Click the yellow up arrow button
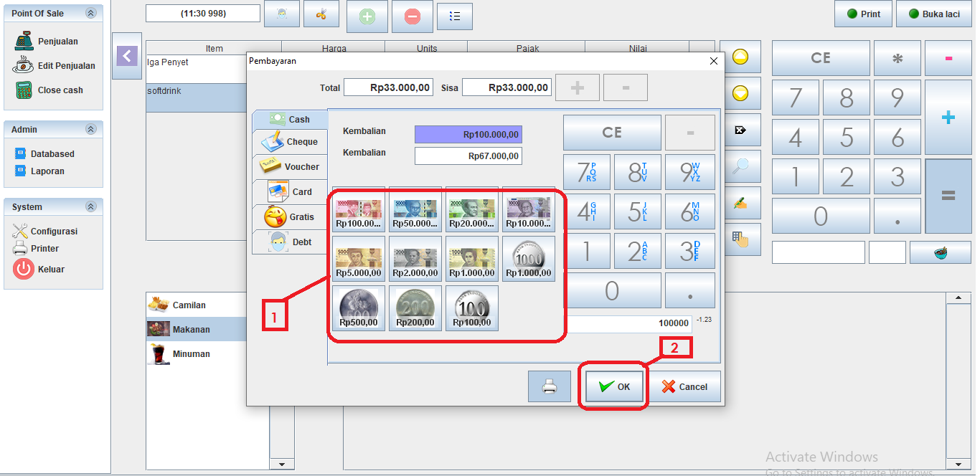980x476 pixels. click(740, 57)
